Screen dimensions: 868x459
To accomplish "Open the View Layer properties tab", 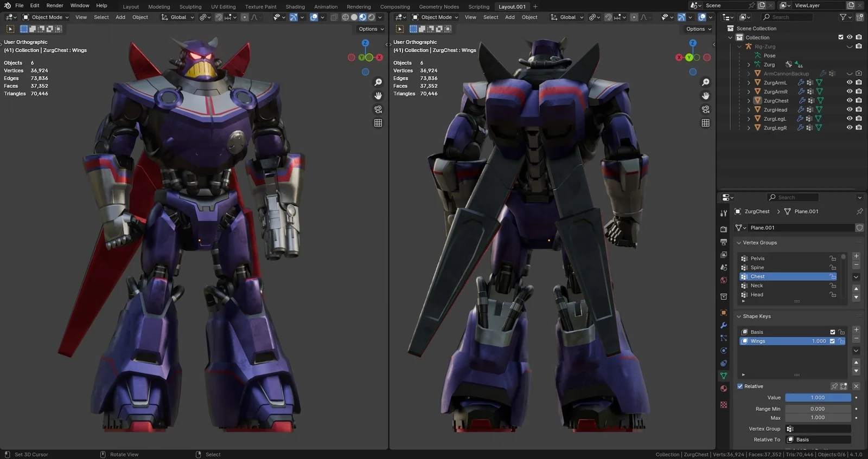I will (x=724, y=255).
